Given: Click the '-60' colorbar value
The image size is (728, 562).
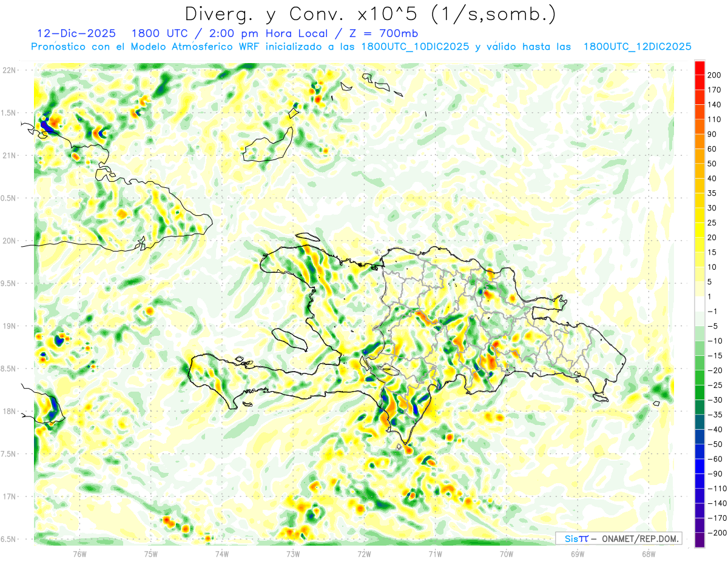Looking at the screenshot, I should pos(715,459).
